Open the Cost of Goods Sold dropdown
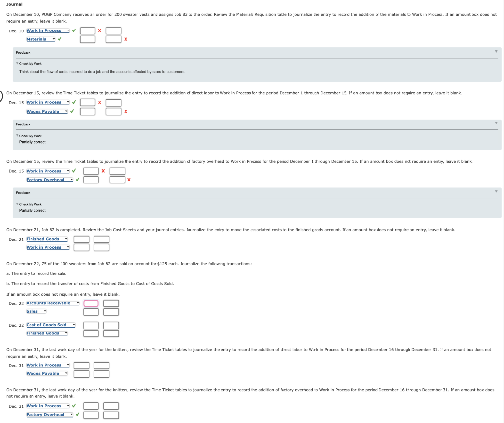Image resolution: width=504 pixels, height=423 pixels. click(x=73, y=324)
